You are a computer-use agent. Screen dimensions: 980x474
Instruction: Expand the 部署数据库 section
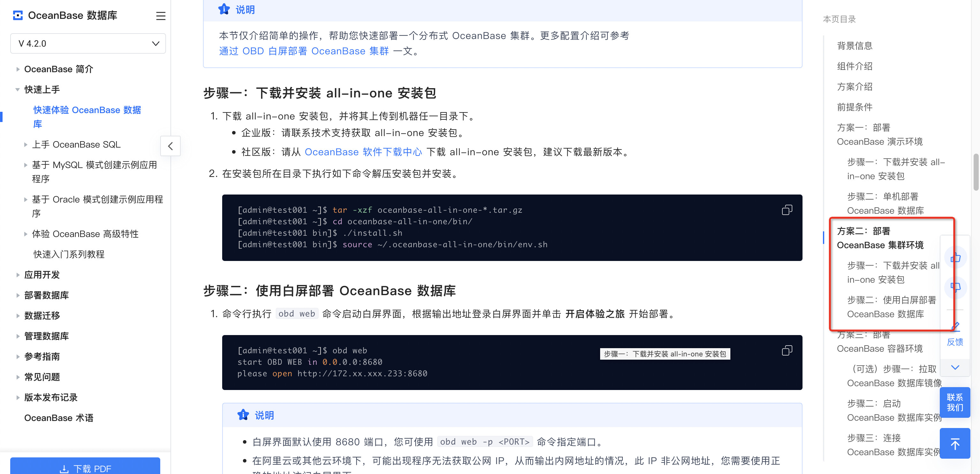click(x=18, y=295)
